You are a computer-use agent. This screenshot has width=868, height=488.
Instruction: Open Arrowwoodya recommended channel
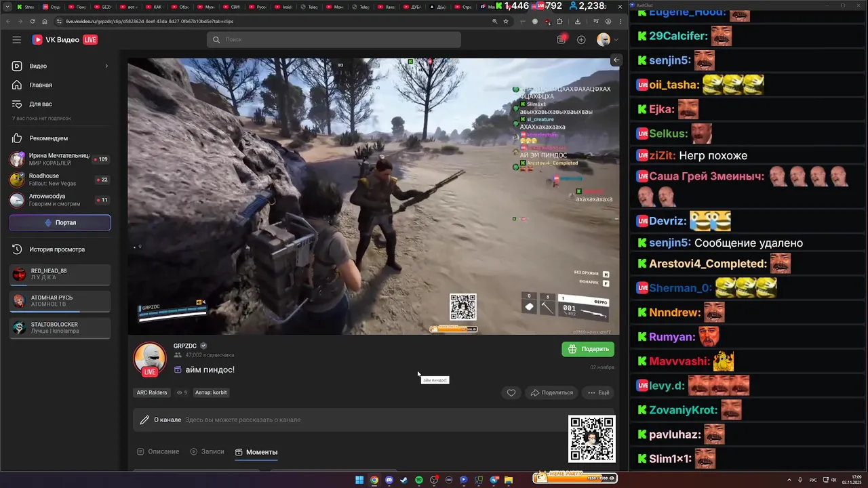point(60,200)
